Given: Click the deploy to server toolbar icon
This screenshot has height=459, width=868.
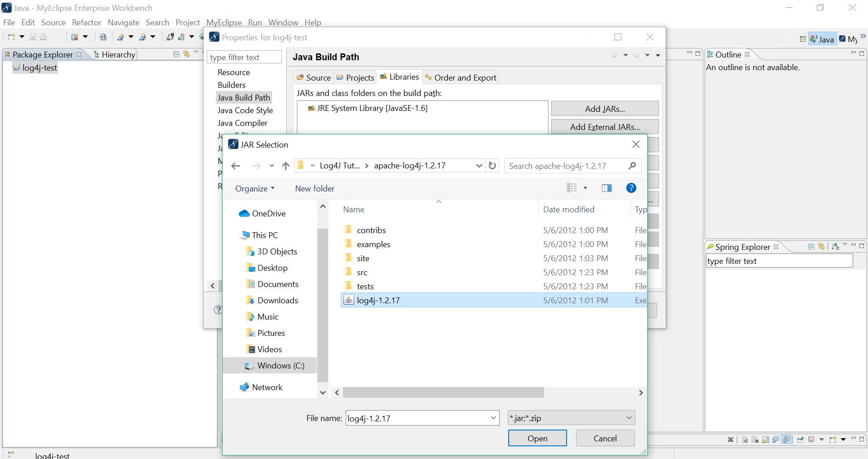Looking at the screenshot, I should point(170,37).
